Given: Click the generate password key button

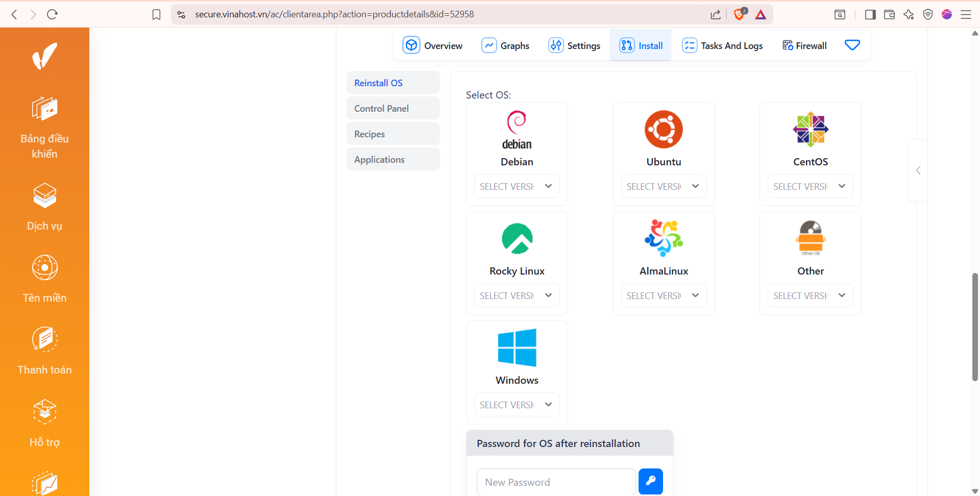Looking at the screenshot, I should pyautogui.click(x=651, y=481).
